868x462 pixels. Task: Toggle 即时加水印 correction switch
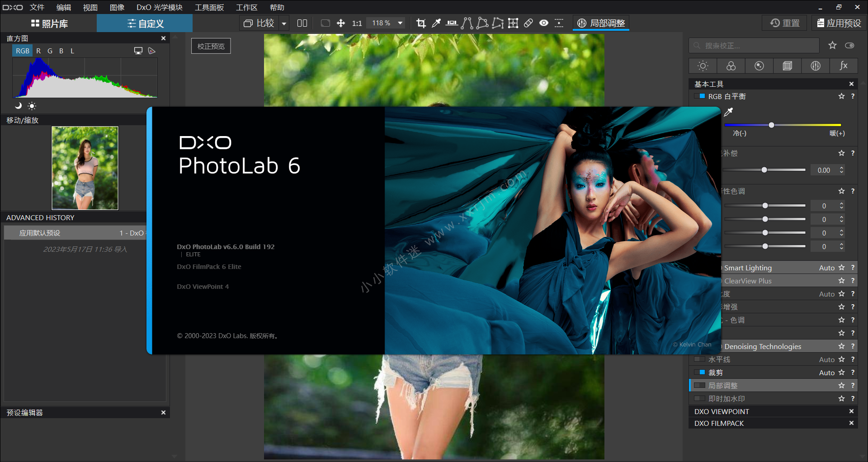[x=699, y=399]
